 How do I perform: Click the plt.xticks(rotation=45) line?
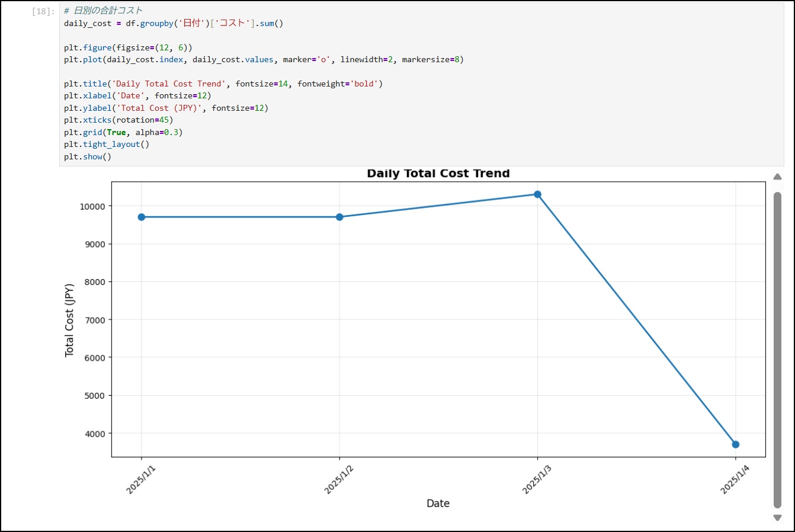point(118,120)
